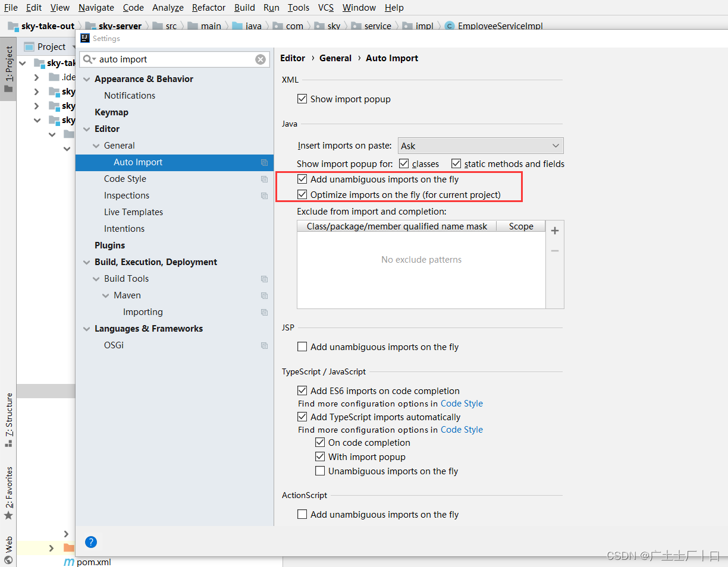
Task: Click the project-level icon beside Importing
Action: click(264, 312)
